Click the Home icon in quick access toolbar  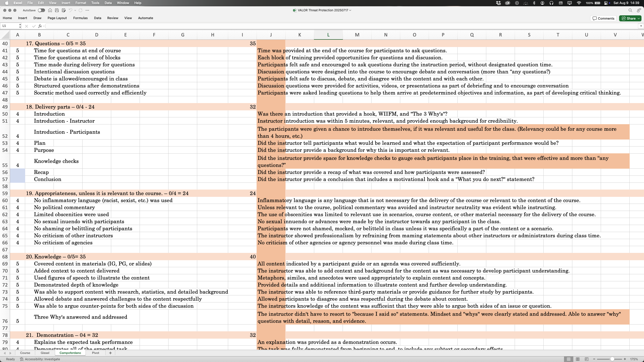[x=50, y=10]
